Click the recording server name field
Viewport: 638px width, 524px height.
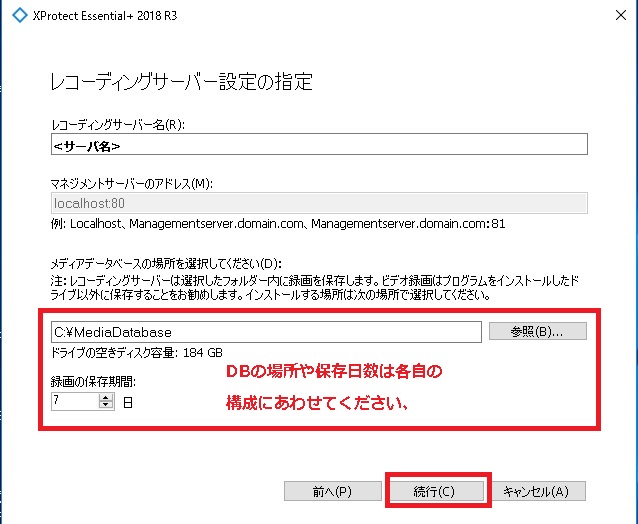(x=319, y=144)
